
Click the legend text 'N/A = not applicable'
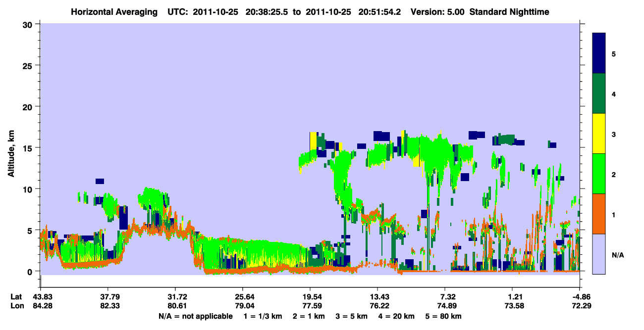tap(195, 316)
